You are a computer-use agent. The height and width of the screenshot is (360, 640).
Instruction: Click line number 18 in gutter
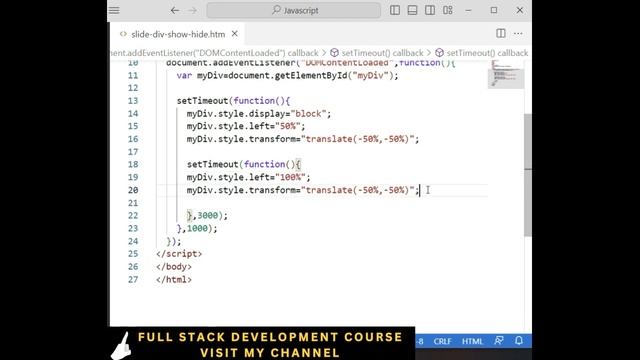click(133, 164)
